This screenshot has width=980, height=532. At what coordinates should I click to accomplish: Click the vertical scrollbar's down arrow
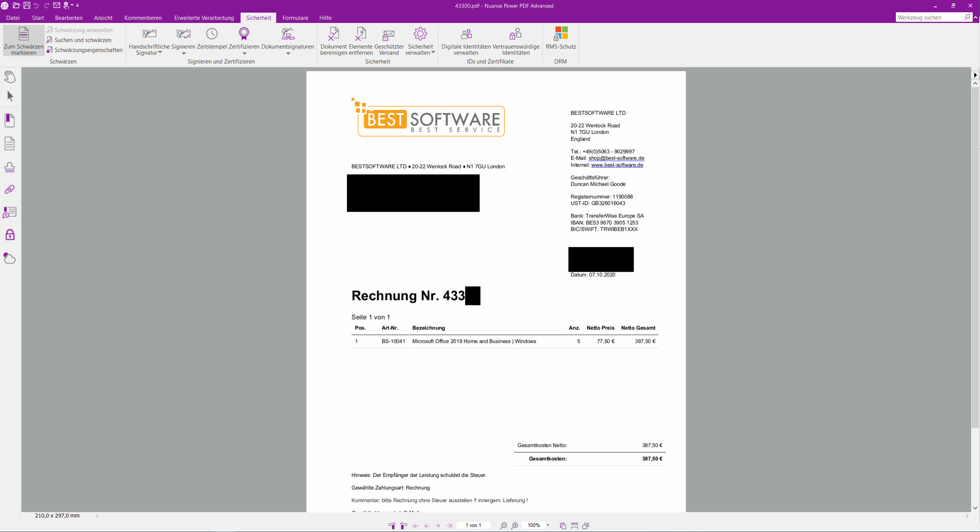click(975, 508)
